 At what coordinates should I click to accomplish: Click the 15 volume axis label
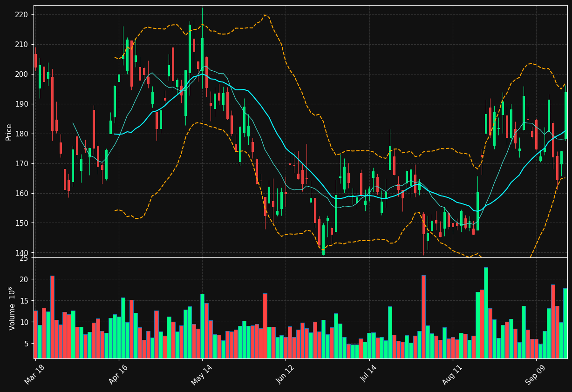[x=24, y=301]
